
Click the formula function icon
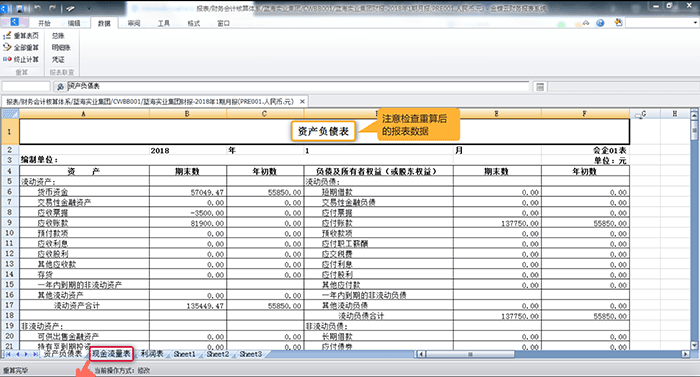point(60,86)
